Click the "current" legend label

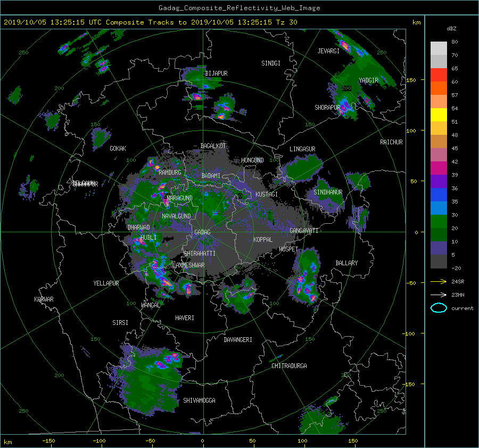tap(463, 308)
